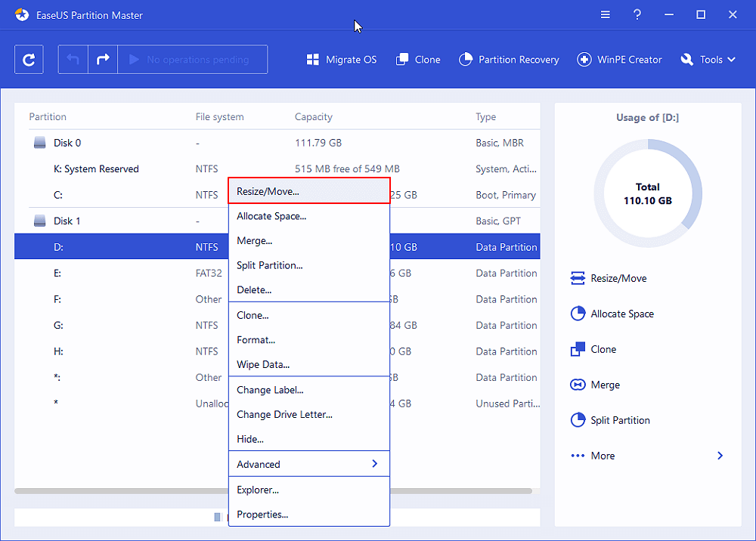Click the EaseUS Partition Master logo icon
Image resolution: width=756 pixels, height=541 pixels.
pos(22,15)
